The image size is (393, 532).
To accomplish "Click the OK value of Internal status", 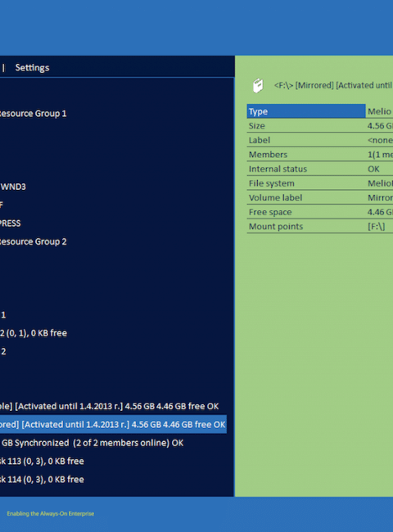I will [x=373, y=169].
